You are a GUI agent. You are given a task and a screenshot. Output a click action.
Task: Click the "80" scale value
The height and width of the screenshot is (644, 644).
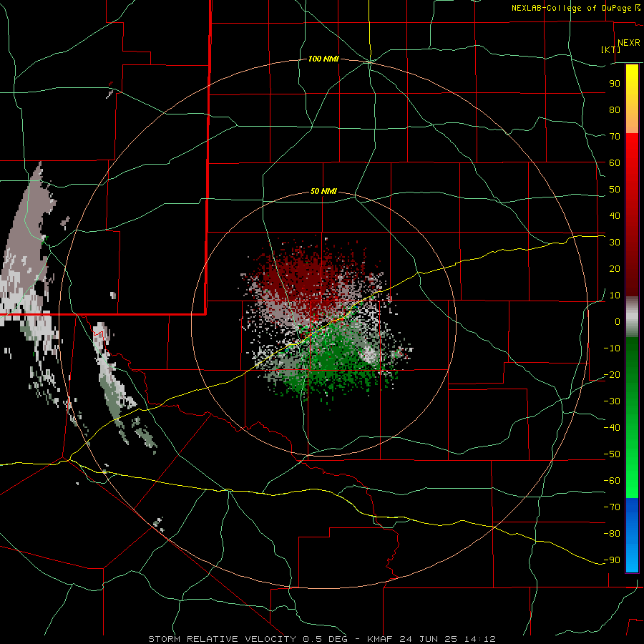click(615, 109)
